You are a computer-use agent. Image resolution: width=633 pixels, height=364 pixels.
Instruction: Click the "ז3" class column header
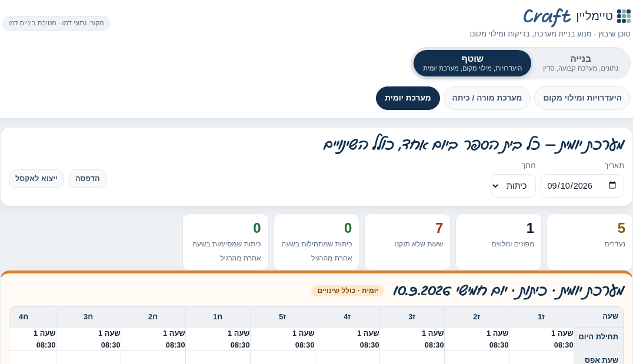412,317
